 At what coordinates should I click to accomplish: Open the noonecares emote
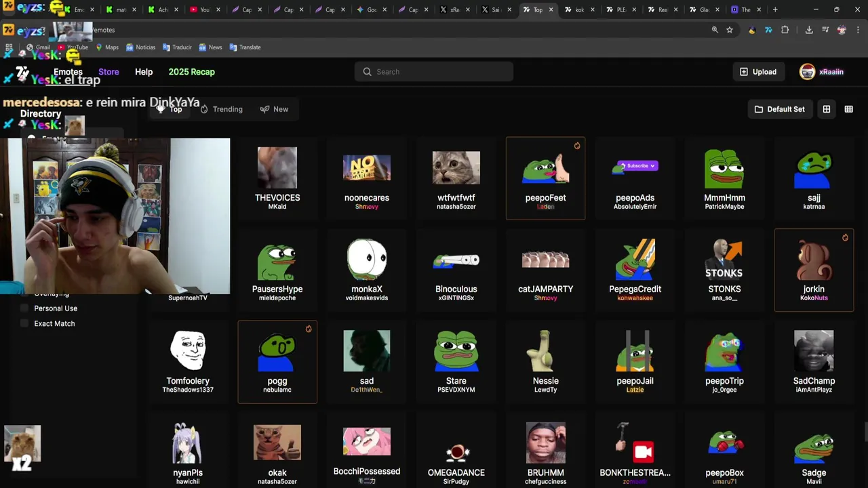367,178
